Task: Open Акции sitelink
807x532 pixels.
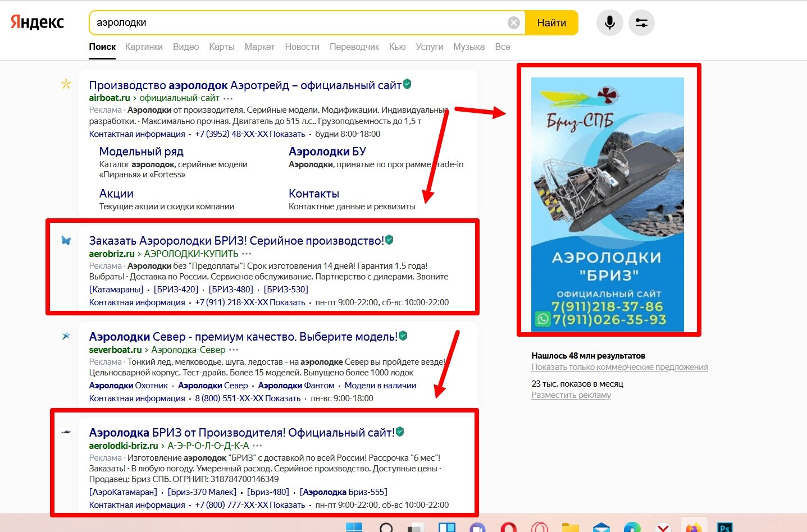Action: click(116, 194)
